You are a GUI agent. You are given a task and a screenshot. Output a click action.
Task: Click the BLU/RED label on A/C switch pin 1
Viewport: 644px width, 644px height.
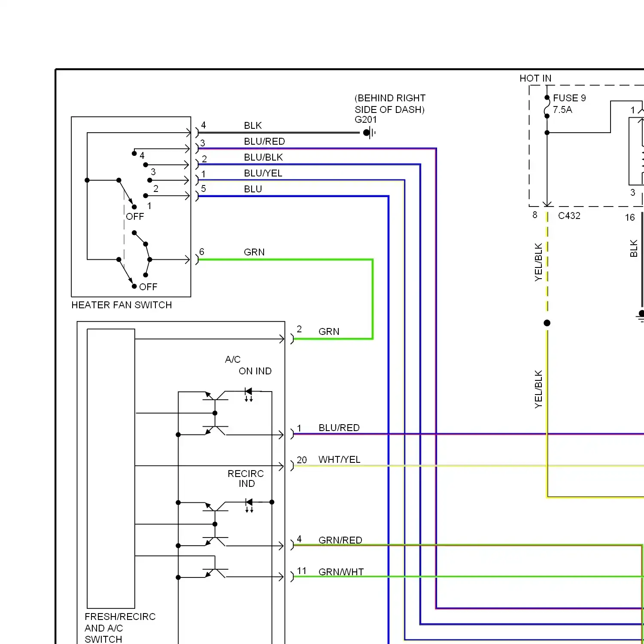click(339, 428)
